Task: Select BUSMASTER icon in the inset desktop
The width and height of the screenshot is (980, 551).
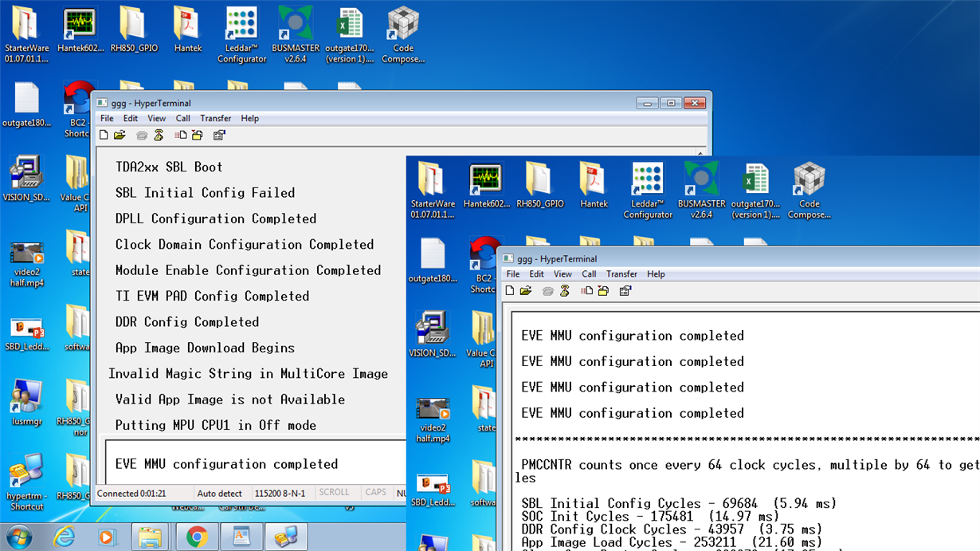Action: coord(702,191)
